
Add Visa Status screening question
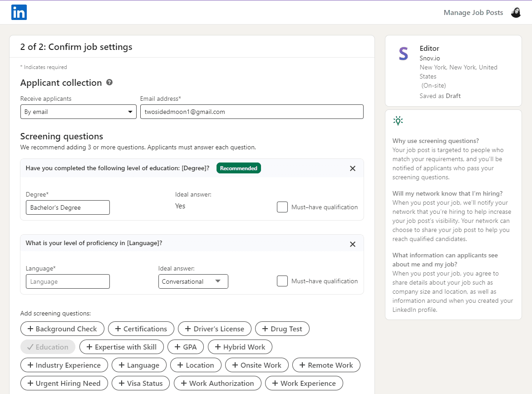pos(140,384)
